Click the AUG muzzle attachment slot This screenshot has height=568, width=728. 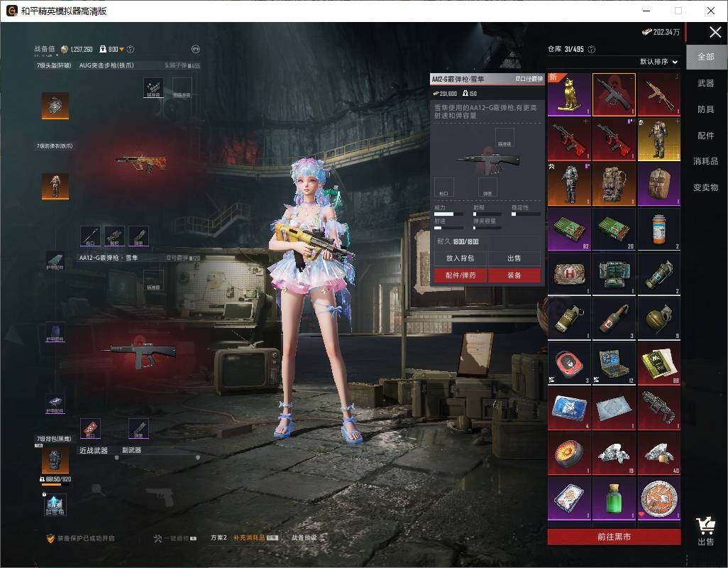tap(90, 236)
